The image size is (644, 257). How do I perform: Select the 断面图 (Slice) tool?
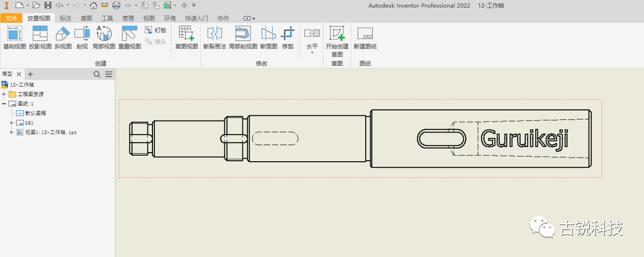tap(269, 38)
